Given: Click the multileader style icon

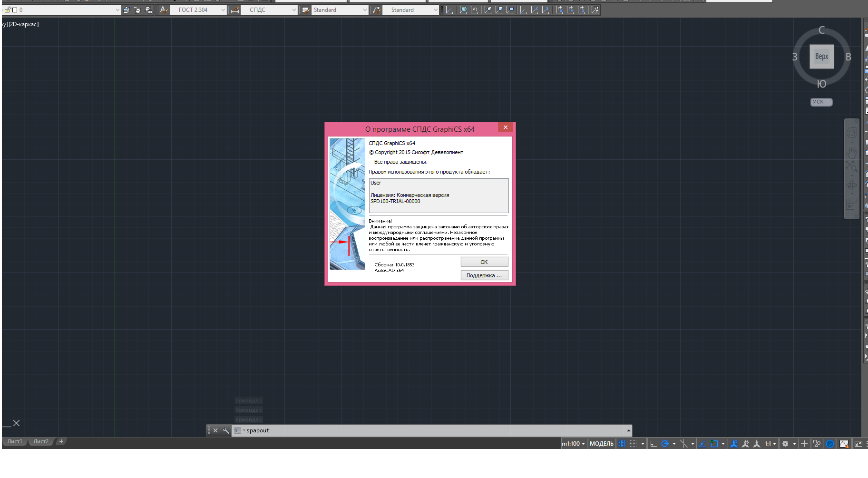Looking at the screenshot, I should 376,10.
